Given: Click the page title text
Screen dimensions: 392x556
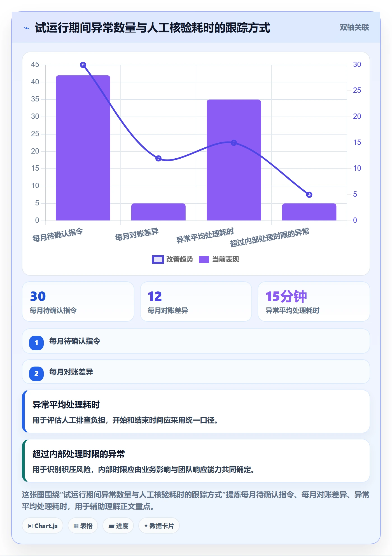Looking at the screenshot, I should (153, 28).
